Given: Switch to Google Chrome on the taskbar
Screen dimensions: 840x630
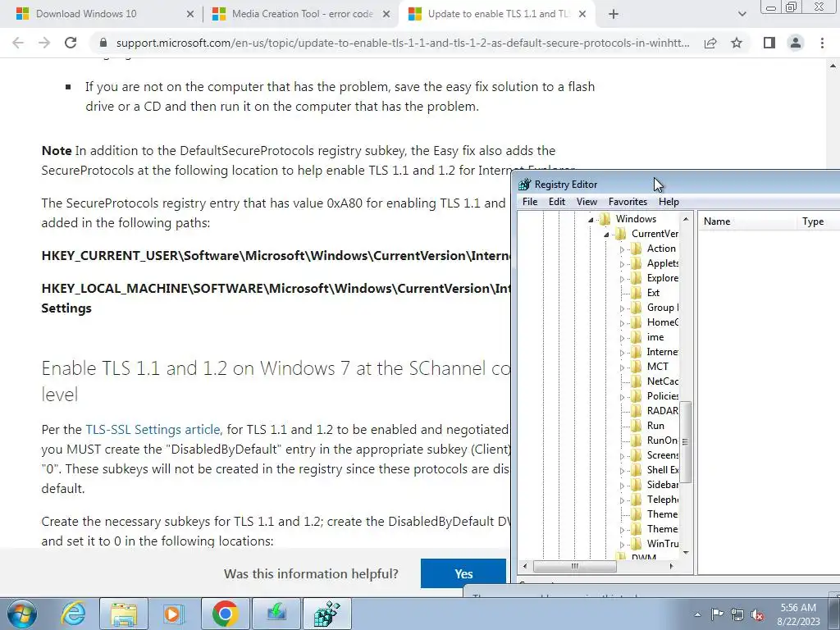Looking at the screenshot, I should click(225, 614).
